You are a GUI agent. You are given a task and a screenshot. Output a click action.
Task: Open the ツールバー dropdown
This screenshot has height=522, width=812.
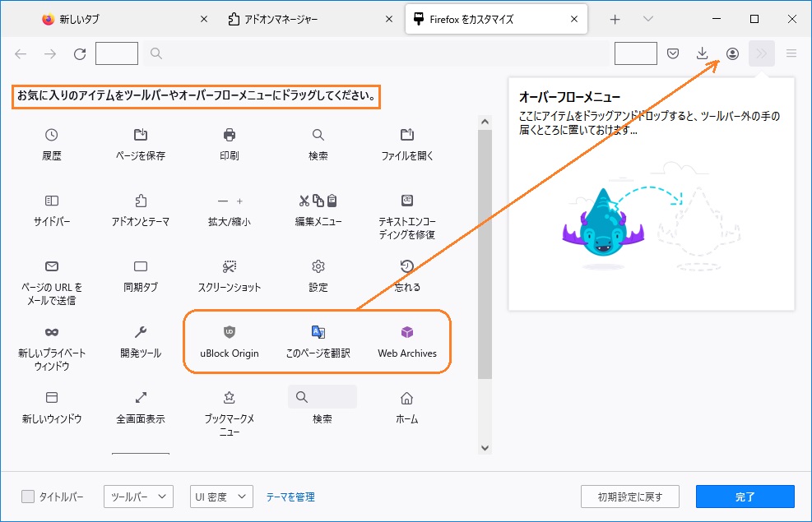pos(138,497)
